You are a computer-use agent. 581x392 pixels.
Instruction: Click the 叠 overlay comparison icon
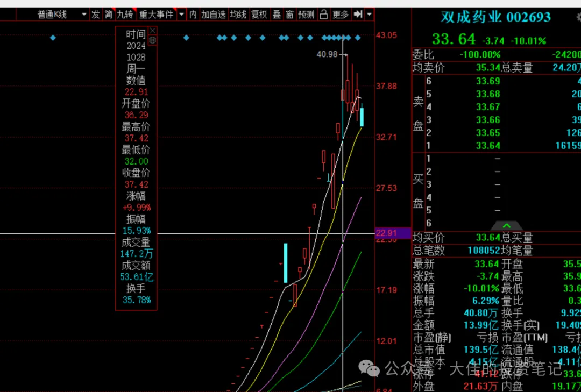tap(277, 15)
